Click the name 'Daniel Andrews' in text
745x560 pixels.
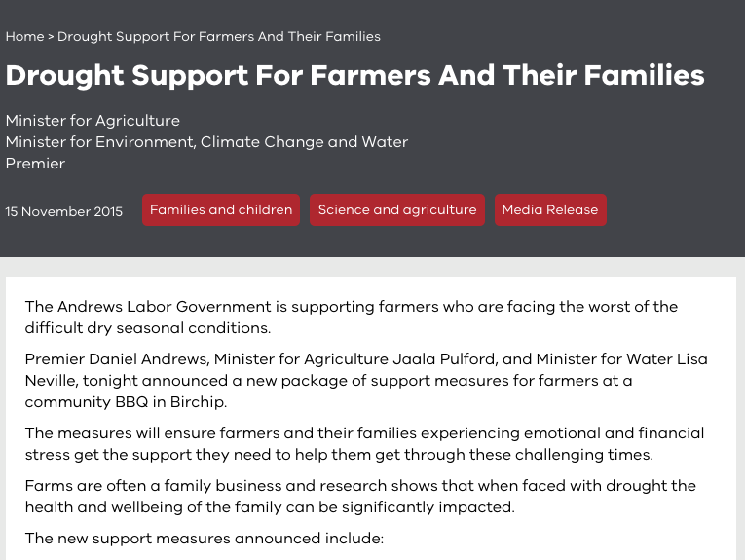click(149, 359)
